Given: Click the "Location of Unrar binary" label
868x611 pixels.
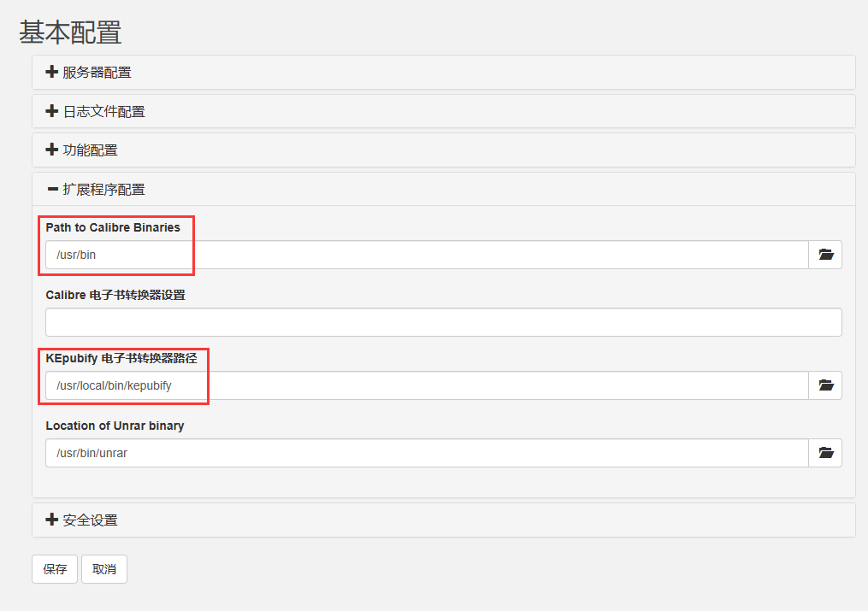Looking at the screenshot, I should (115, 426).
